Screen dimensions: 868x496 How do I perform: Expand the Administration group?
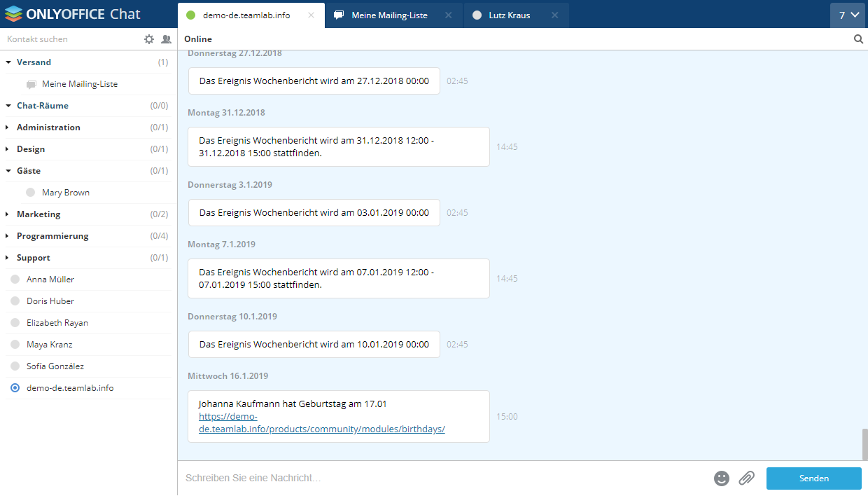pos(48,128)
